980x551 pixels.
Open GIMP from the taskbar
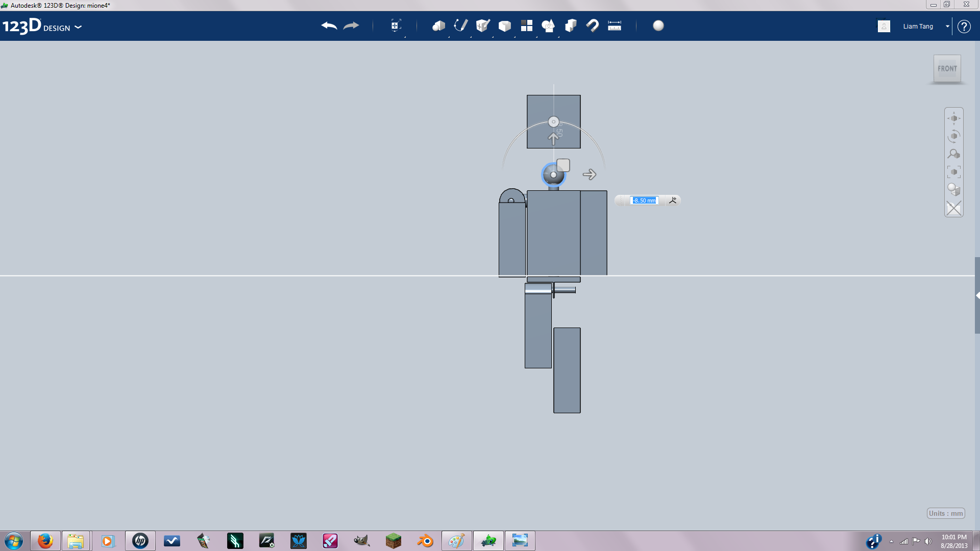[x=361, y=541]
